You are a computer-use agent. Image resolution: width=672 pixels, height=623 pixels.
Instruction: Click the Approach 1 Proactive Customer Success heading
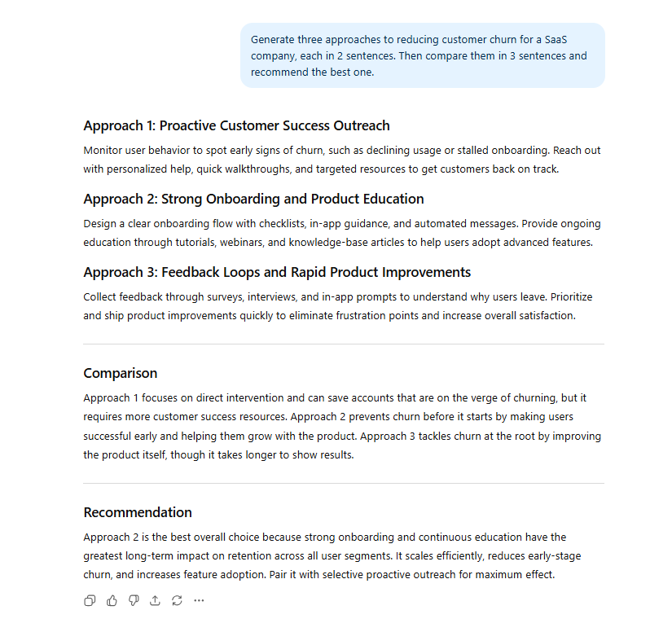coord(236,125)
